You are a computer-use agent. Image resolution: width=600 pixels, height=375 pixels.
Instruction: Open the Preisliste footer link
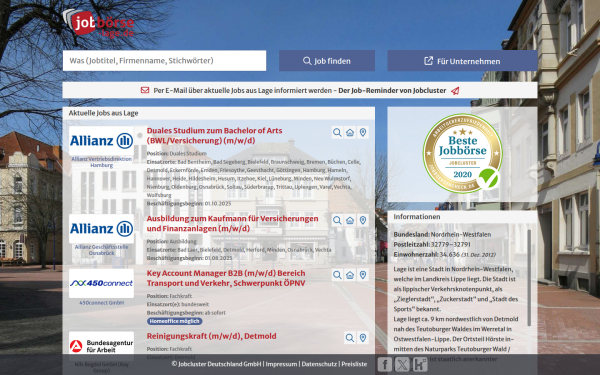click(354, 364)
